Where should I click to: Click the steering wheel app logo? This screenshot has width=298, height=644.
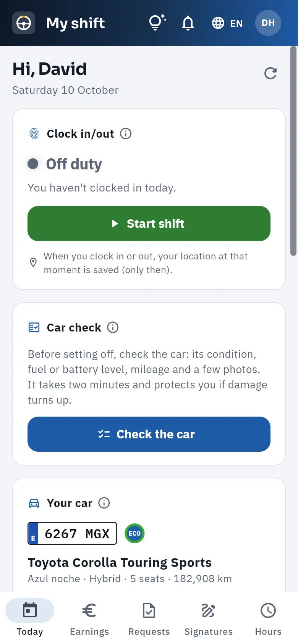[x=24, y=23]
